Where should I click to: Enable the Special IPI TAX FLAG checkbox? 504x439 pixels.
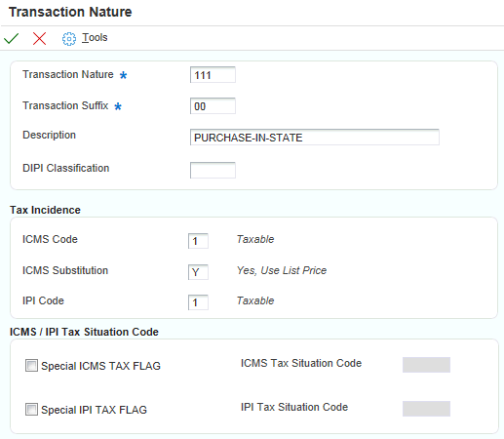click(31, 409)
